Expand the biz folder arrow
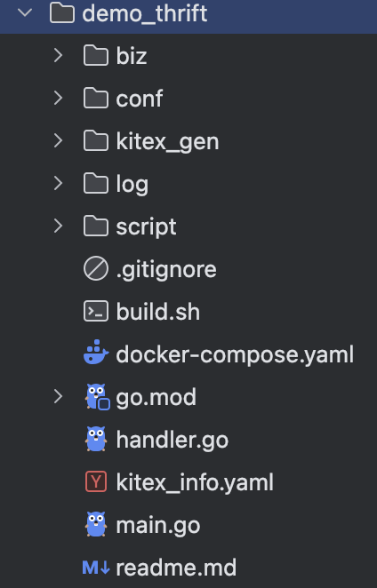This screenshot has height=588, width=377. click(58, 55)
